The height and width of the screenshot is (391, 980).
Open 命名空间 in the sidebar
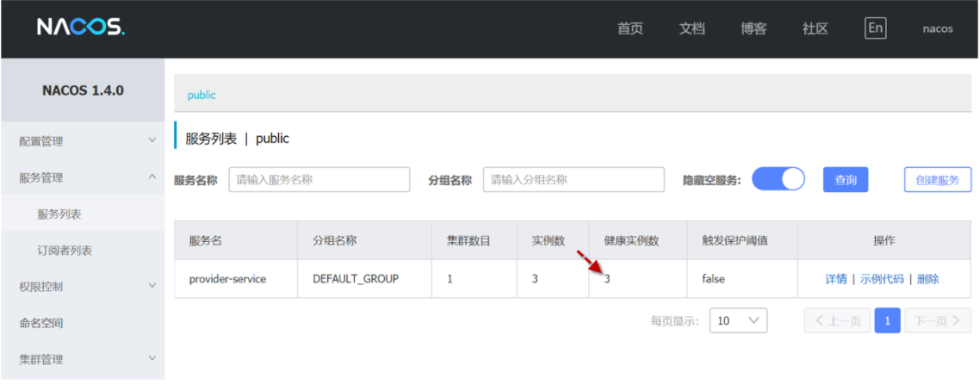pyautogui.click(x=84, y=323)
